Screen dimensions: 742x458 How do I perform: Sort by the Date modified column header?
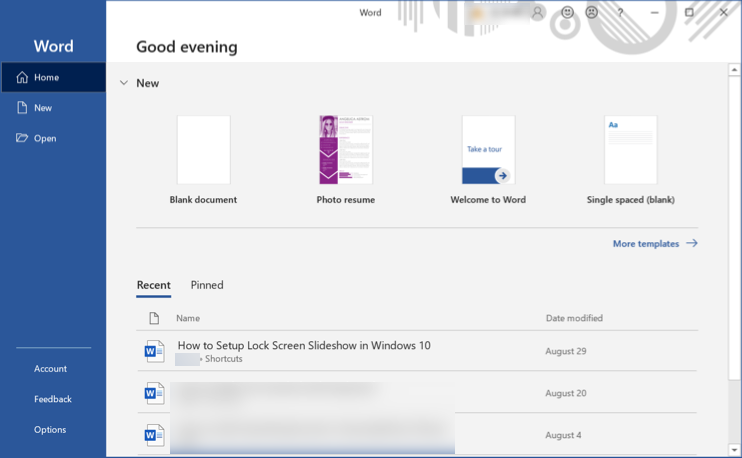click(574, 318)
